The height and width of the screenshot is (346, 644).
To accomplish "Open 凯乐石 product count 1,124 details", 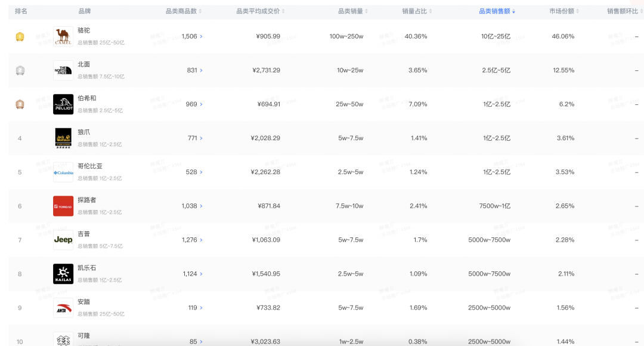I will 193,274.
